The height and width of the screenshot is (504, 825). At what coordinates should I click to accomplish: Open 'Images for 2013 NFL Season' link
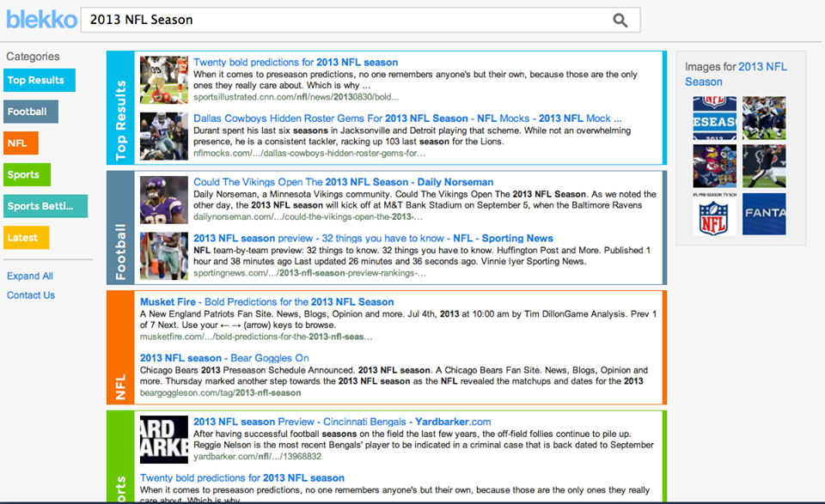[736, 74]
